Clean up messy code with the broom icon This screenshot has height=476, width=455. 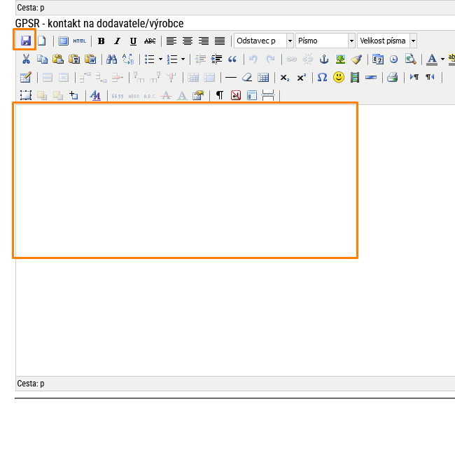point(356,59)
